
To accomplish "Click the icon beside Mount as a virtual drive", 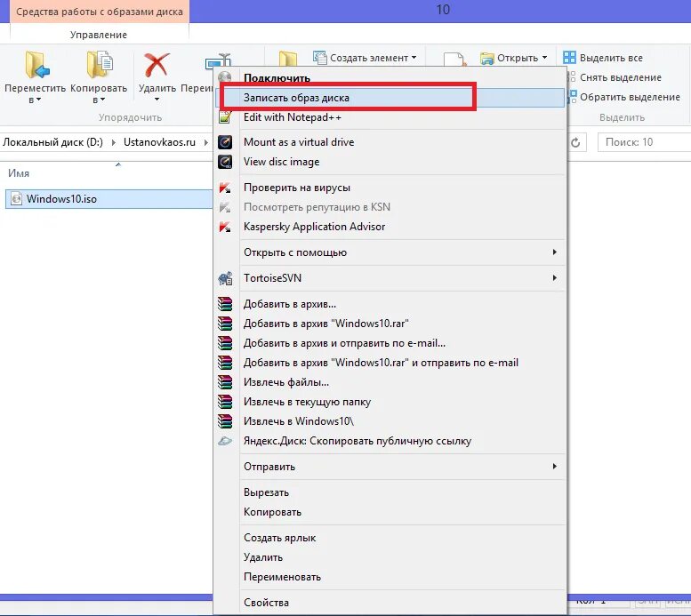I will pos(225,142).
